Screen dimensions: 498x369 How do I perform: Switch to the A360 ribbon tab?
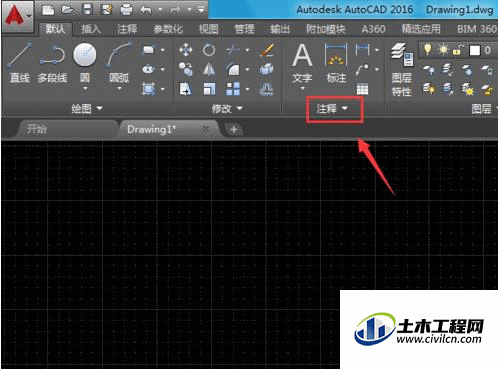(373, 29)
